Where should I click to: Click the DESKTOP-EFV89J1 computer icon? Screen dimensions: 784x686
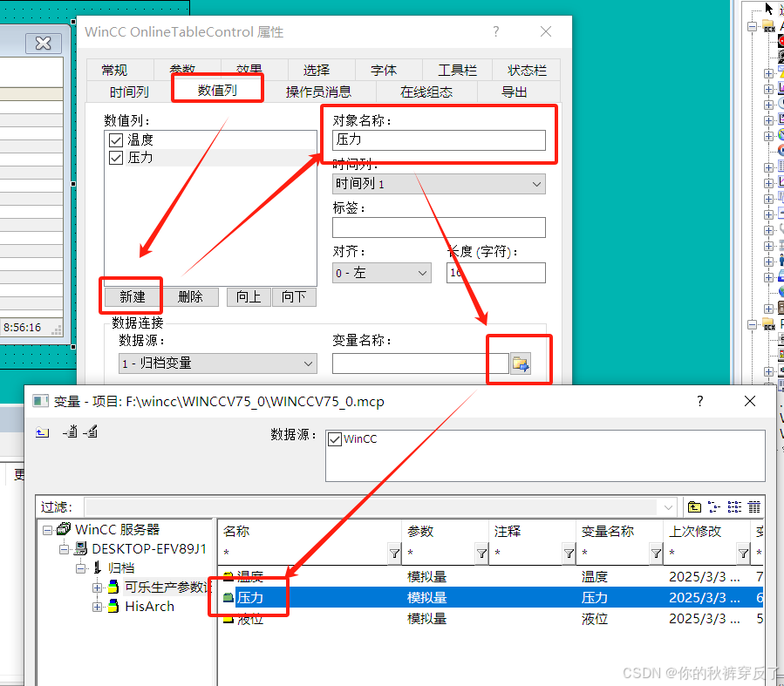point(80,548)
